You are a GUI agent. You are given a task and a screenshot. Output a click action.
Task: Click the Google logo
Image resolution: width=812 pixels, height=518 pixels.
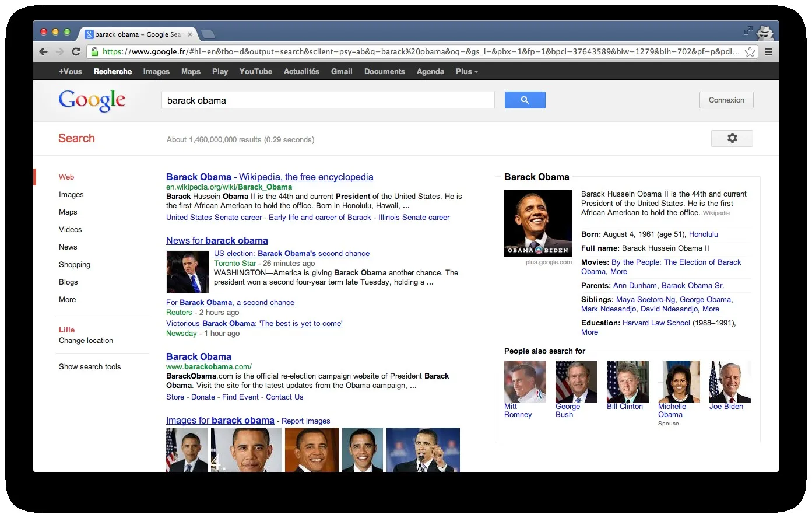click(x=92, y=100)
